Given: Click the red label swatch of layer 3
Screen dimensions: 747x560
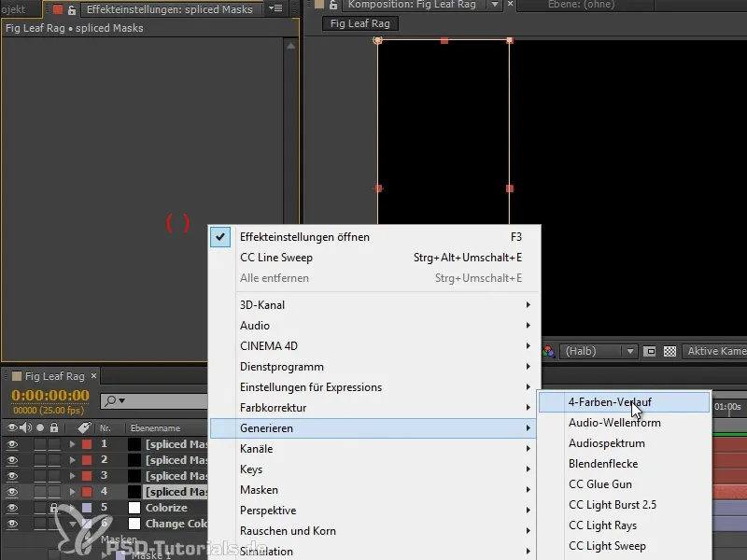Looking at the screenshot, I should [87, 476].
